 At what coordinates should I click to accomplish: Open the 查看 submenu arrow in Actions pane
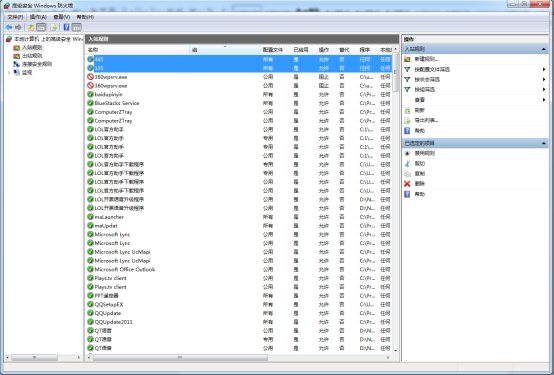(x=544, y=100)
